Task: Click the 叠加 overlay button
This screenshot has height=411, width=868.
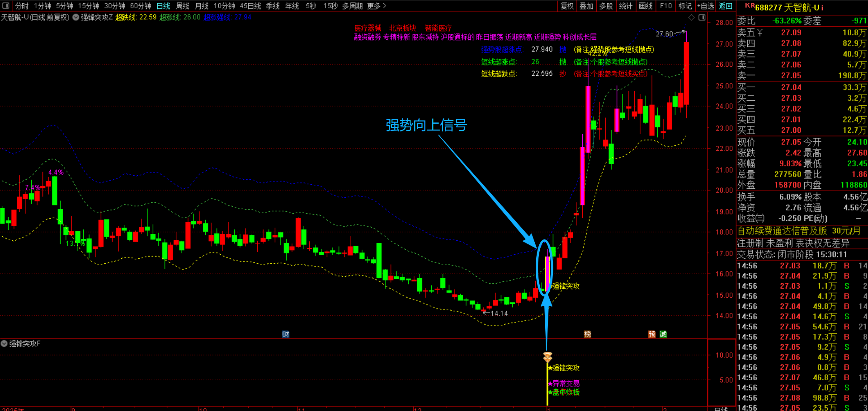Action: [586, 6]
